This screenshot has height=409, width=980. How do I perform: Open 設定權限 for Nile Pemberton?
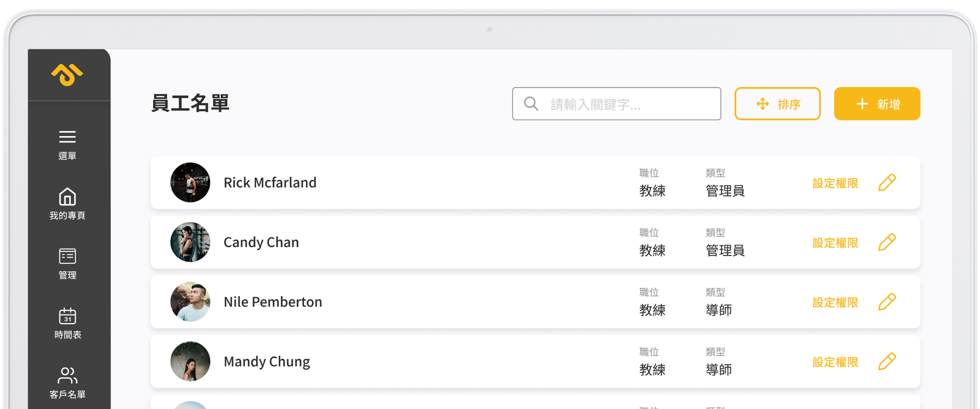click(835, 302)
